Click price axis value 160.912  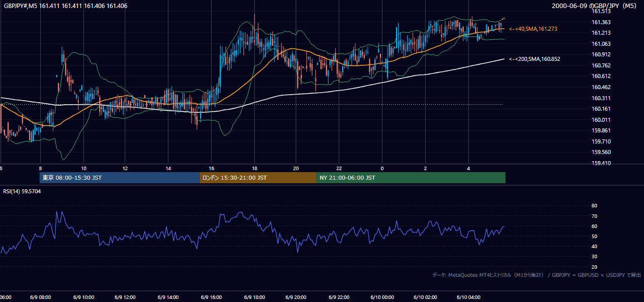pos(601,54)
